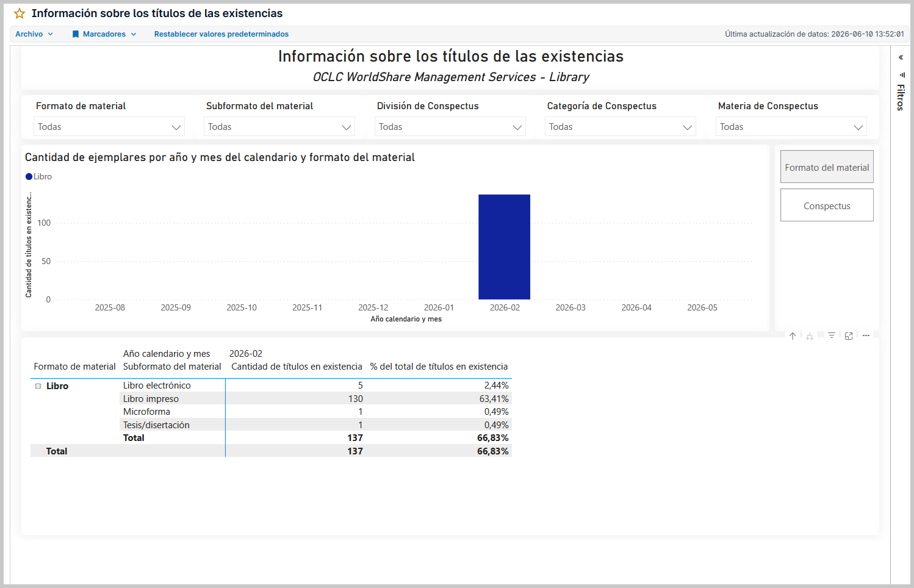The height and width of the screenshot is (588, 914).
Task: Collapse the Libro row in the table
Action: coord(38,386)
